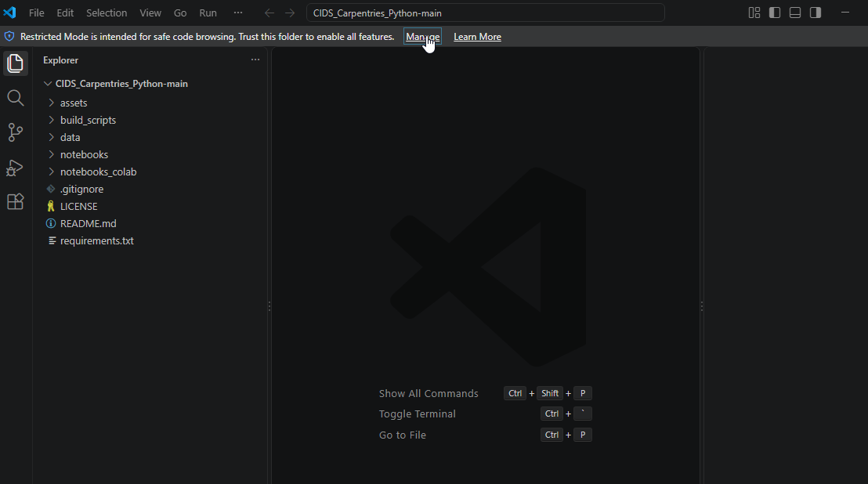Toggle the secondary side bar
868x484 pixels.
[816, 13]
